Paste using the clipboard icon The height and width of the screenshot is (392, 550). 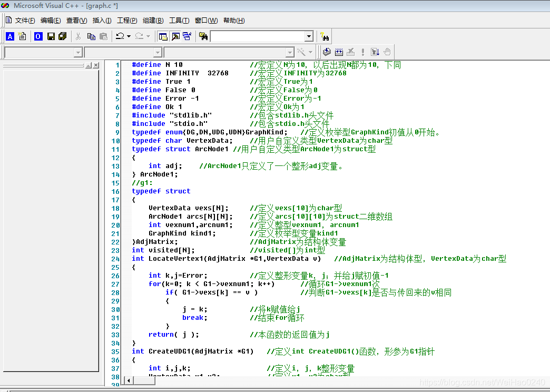pyautogui.click(x=103, y=36)
